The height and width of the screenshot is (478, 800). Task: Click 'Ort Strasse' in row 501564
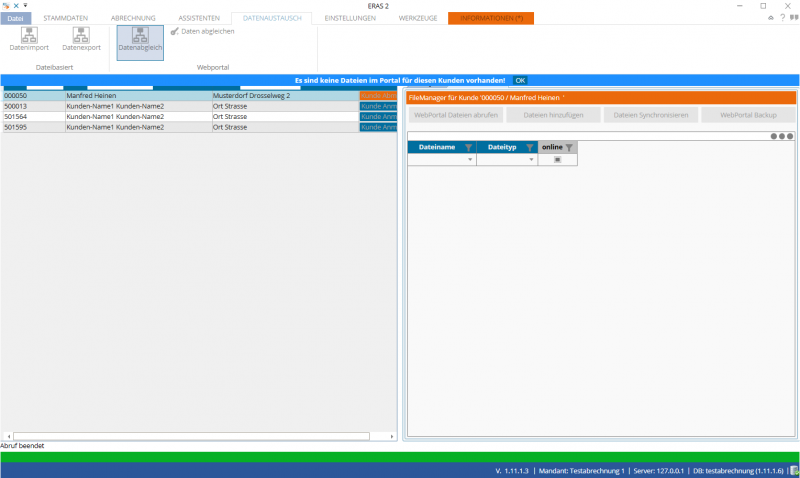[x=230, y=117]
